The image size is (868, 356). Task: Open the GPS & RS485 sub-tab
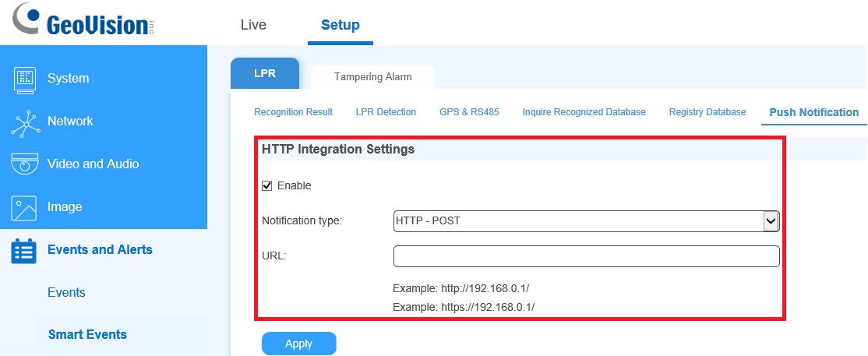click(x=469, y=112)
